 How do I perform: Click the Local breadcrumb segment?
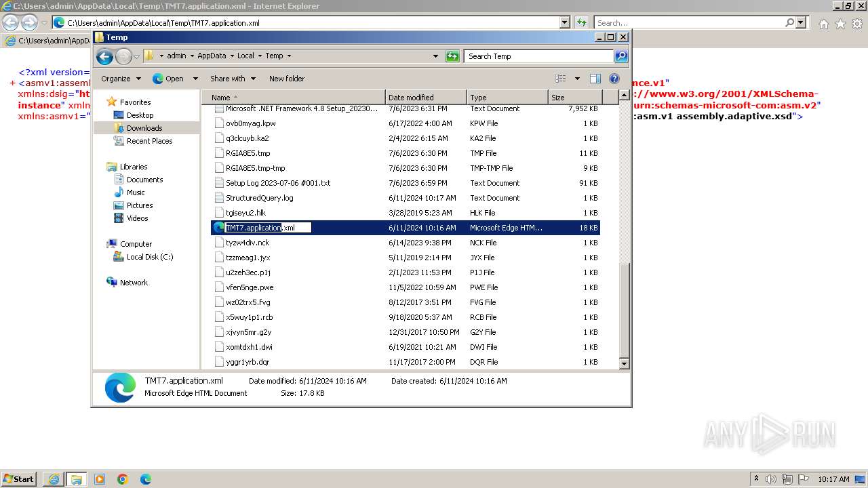245,56
